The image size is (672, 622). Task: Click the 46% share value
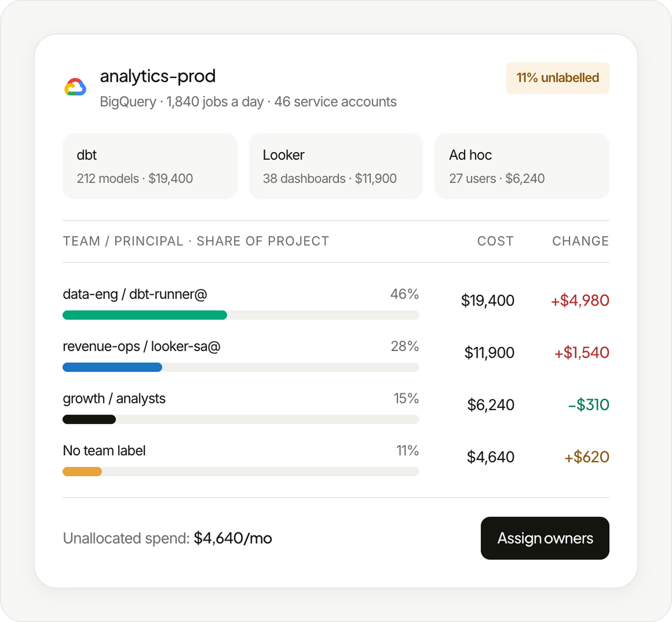(x=405, y=294)
